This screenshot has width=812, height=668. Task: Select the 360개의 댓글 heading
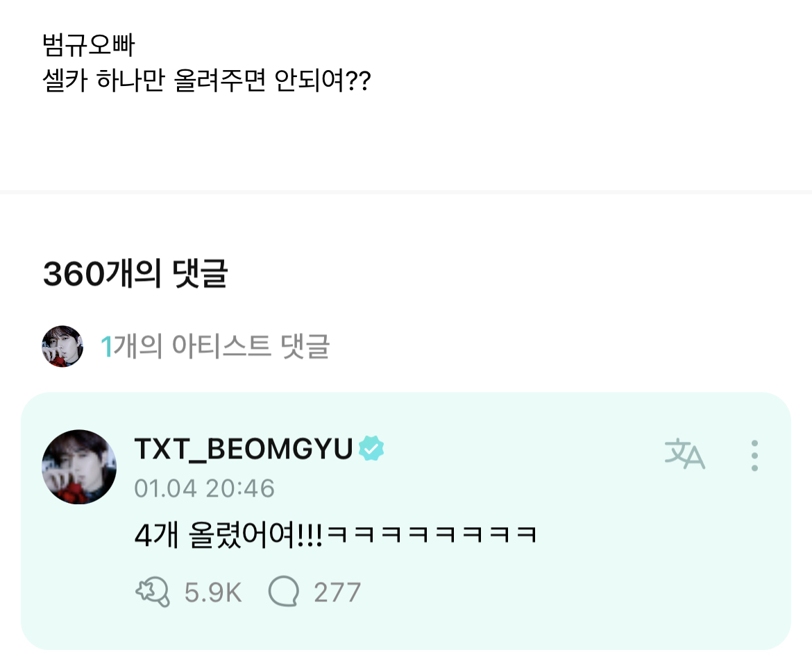coord(135,274)
